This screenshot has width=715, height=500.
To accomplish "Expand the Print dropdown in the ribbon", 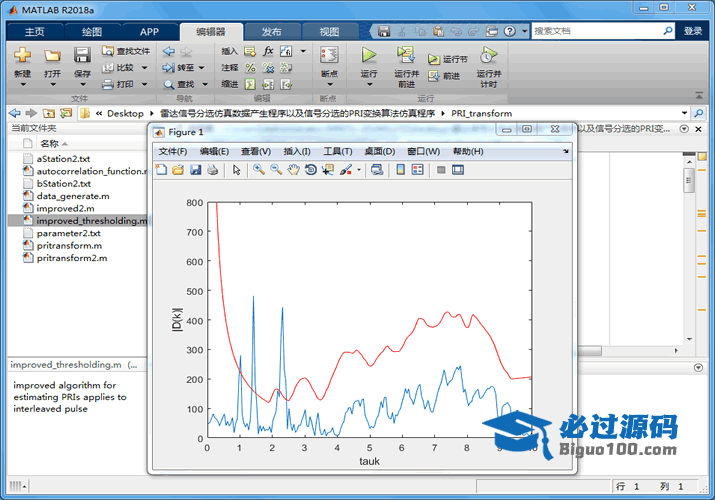I will click(144, 85).
